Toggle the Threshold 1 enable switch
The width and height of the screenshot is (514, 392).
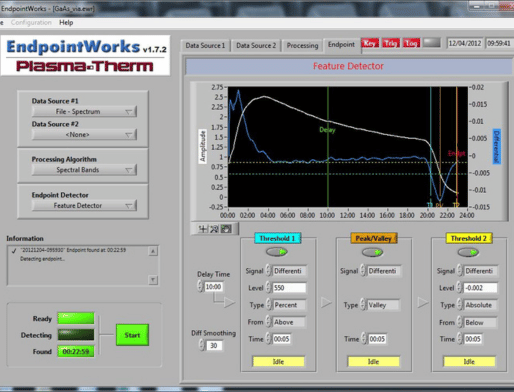(x=277, y=252)
